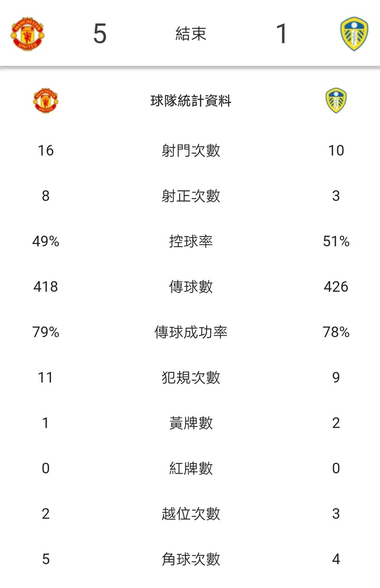Select the 角球次數 corners label

click(191, 559)
